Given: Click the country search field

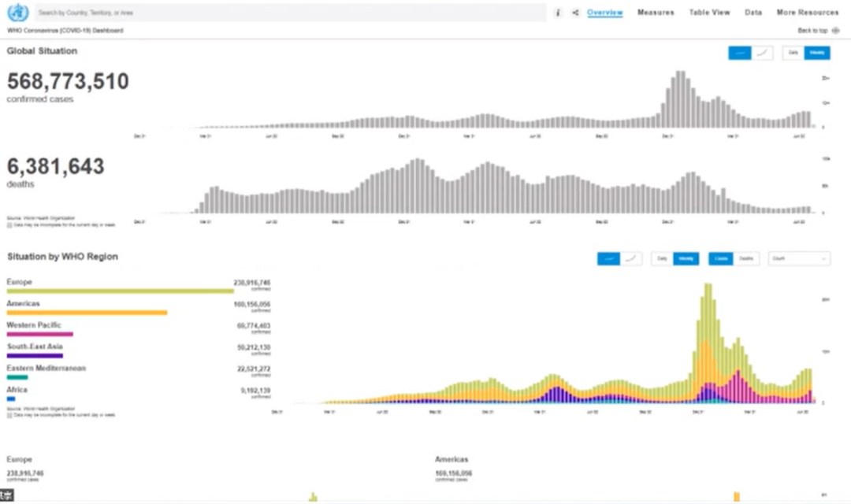Looking at the screenshot, I should pyautogui.click(x=290, y=13).
